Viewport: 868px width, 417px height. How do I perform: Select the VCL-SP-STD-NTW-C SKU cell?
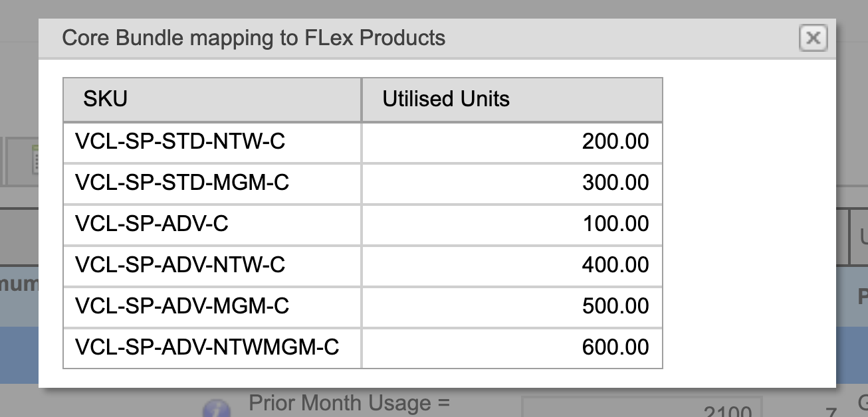pyautogui.click(x=180, y=141)
